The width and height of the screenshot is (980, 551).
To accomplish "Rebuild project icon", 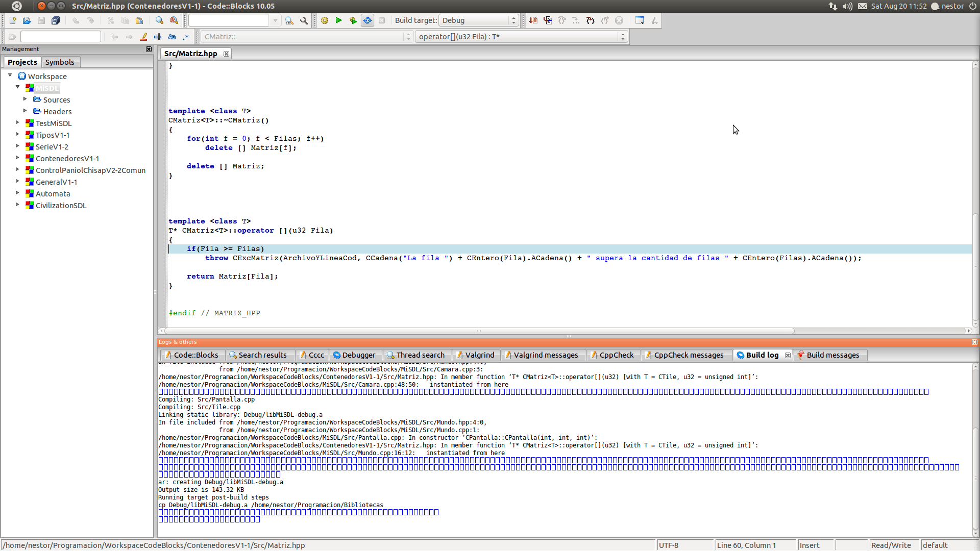I will pos(367,20).
